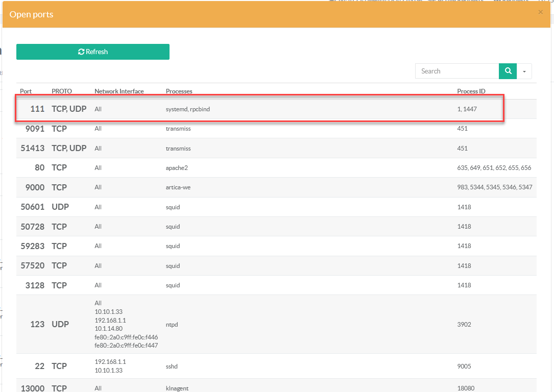Select the port 9091 transmiss row
This screenshot has height=392, width=554.
tap(276, 129)
